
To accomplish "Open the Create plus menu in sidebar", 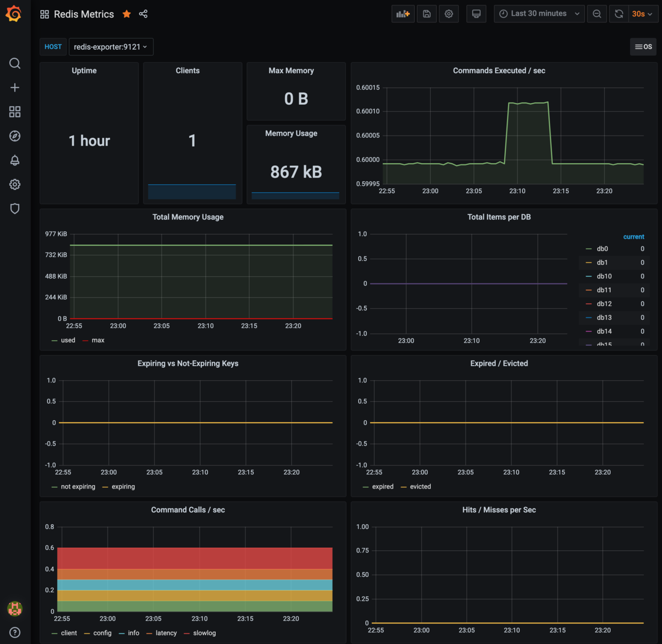I will coord(15,88).
